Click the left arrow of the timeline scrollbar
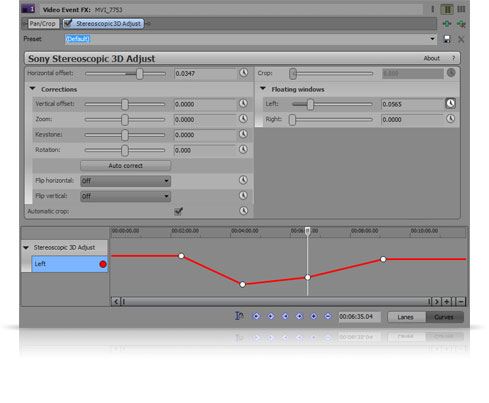 pyautogui.click(x=116, y=302)
